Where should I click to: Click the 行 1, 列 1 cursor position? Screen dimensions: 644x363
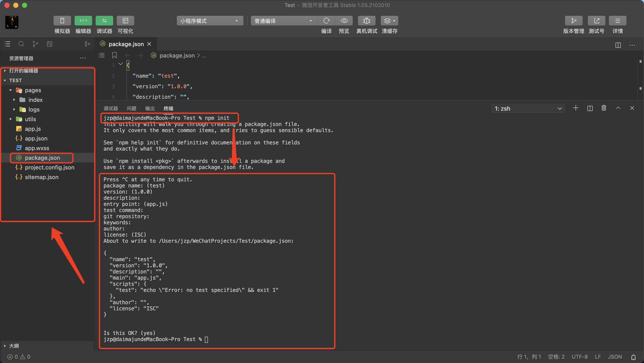[529, 357]
